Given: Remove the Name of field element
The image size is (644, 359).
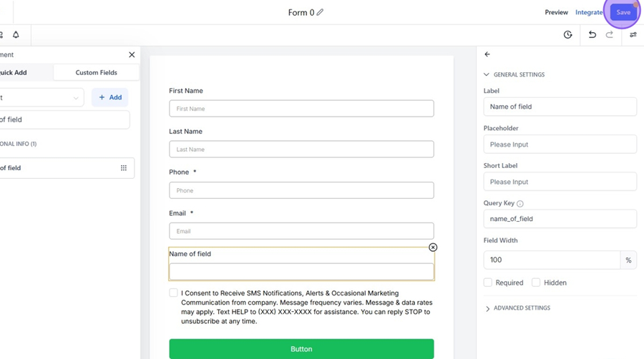Looking at the screenshot, I should 433,247.
